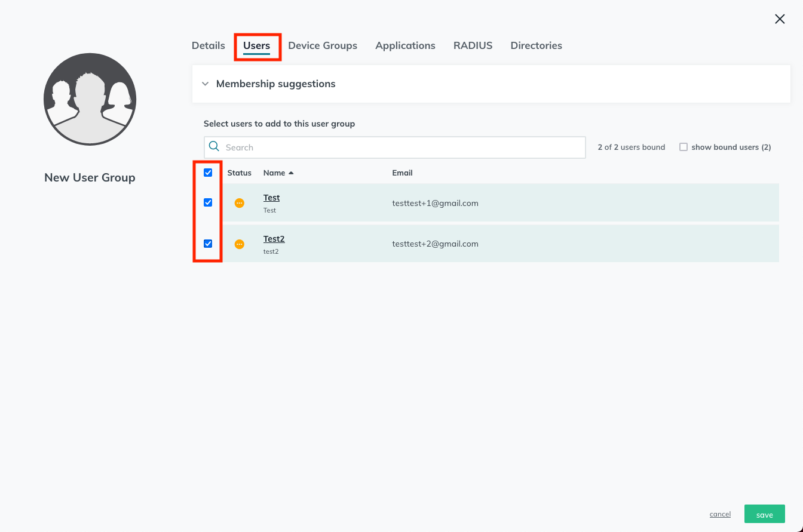Click the pending status icon for Test2
803x532 pixels.
coord(240,244)
